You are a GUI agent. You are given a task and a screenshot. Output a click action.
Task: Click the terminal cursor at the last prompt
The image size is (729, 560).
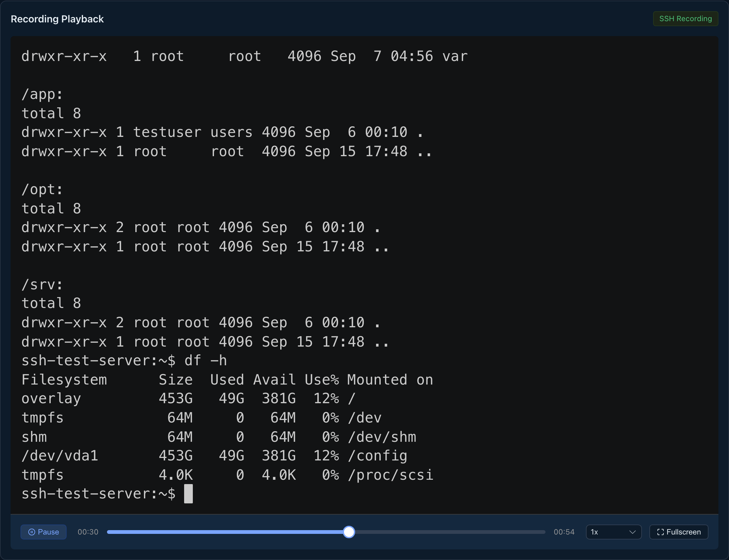[188, 494]
